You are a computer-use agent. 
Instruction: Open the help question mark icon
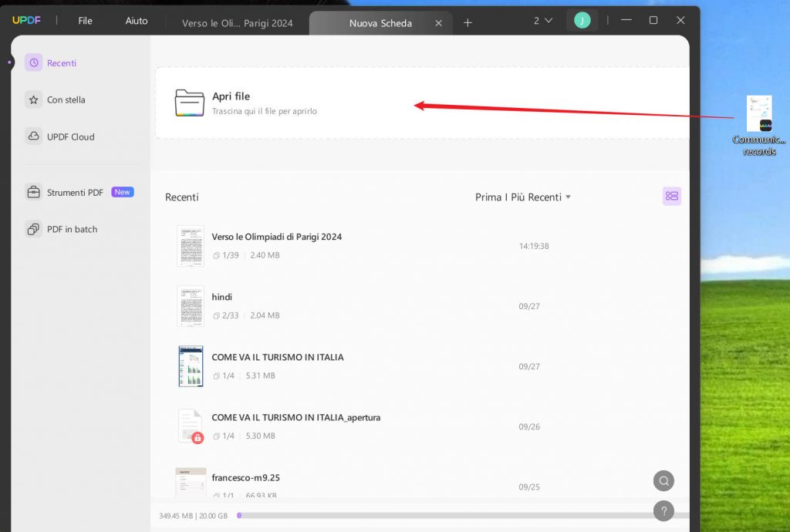pyautogui.click(x=663, y=510)
